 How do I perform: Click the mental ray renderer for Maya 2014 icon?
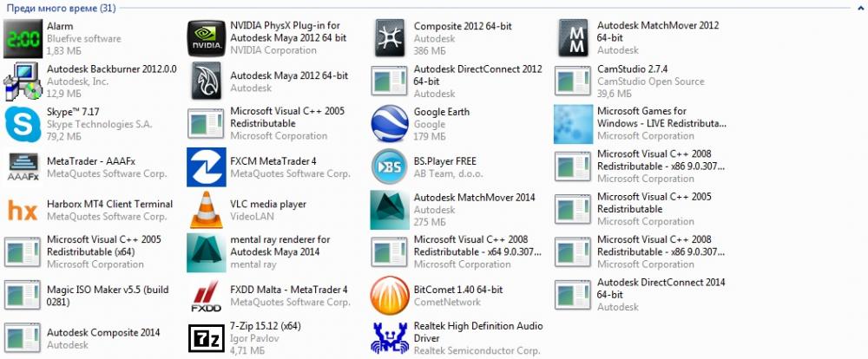[207, 253]
